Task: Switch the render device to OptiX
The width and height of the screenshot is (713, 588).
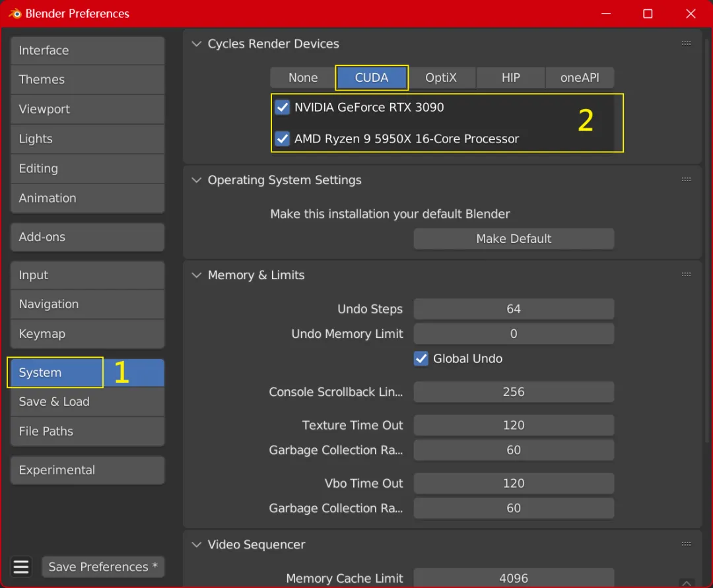Action: 441,78
